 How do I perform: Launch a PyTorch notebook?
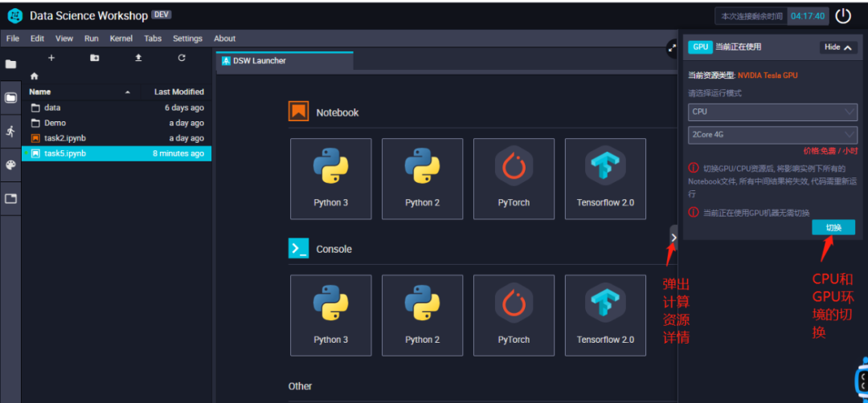514,178
